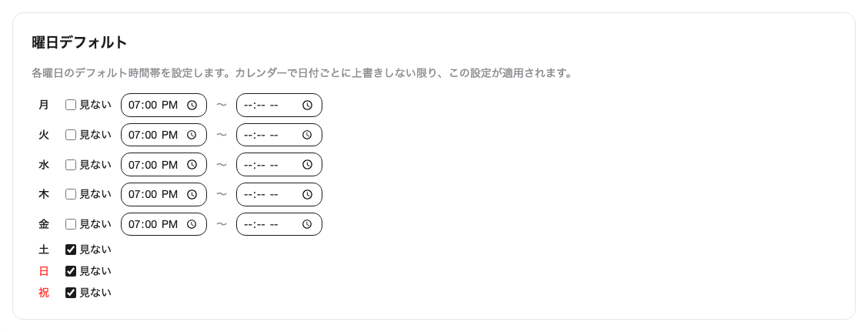Open time picker for Thursday start time
This screenshot has height=332, width=868.
pos(192,194)
